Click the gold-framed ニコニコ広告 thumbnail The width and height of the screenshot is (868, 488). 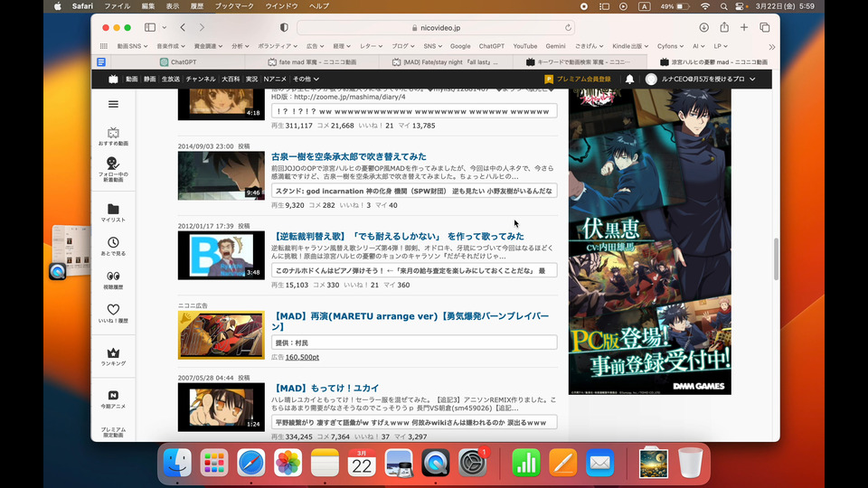tap(222, 334)
